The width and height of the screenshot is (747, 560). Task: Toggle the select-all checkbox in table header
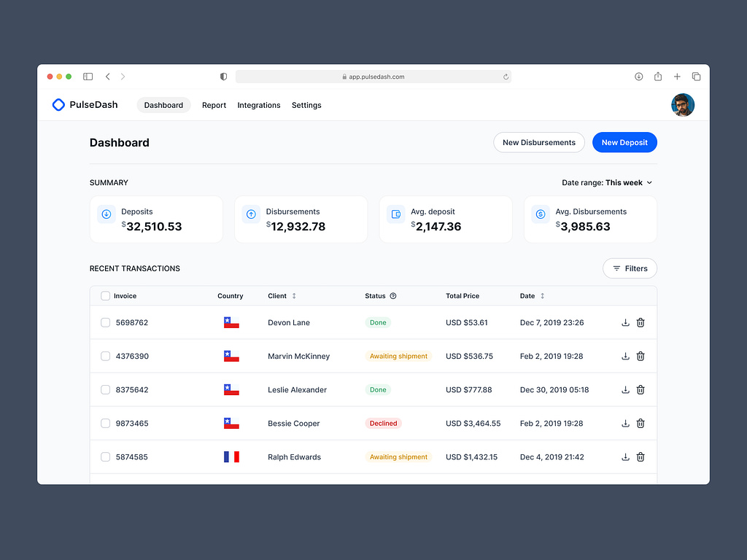[x=105, y=296]
